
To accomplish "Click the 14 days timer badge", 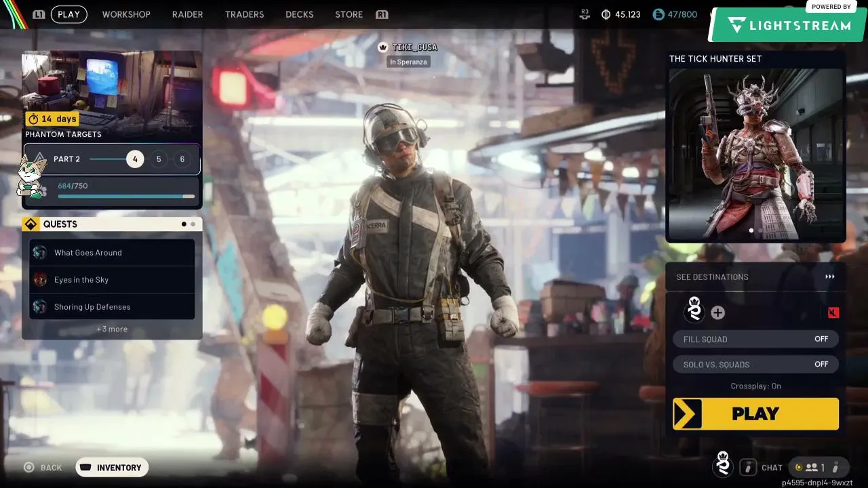I will 52,119.
